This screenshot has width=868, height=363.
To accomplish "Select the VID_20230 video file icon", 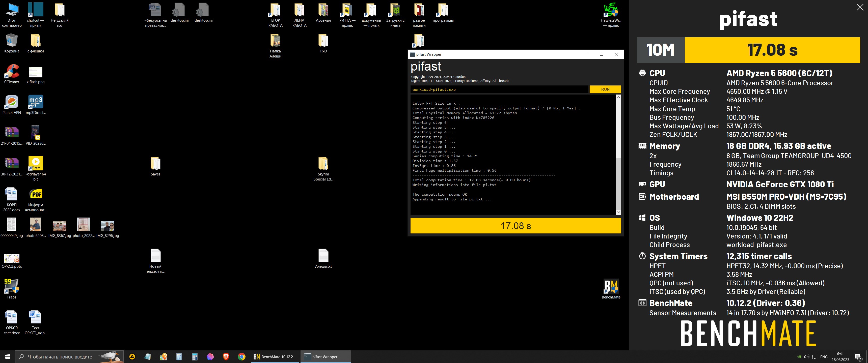I will pos(35,135).
